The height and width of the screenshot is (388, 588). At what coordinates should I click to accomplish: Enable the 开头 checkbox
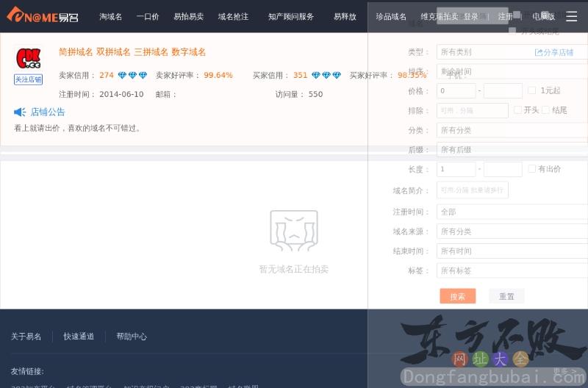[517, 109]
